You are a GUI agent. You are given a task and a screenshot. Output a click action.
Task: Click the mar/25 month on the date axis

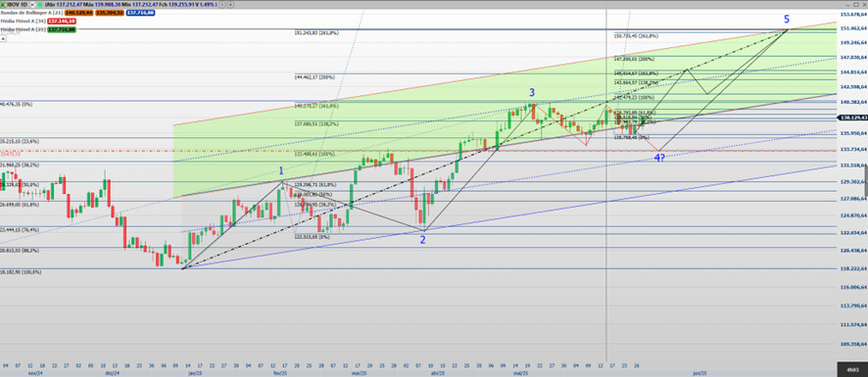[360, 373]
